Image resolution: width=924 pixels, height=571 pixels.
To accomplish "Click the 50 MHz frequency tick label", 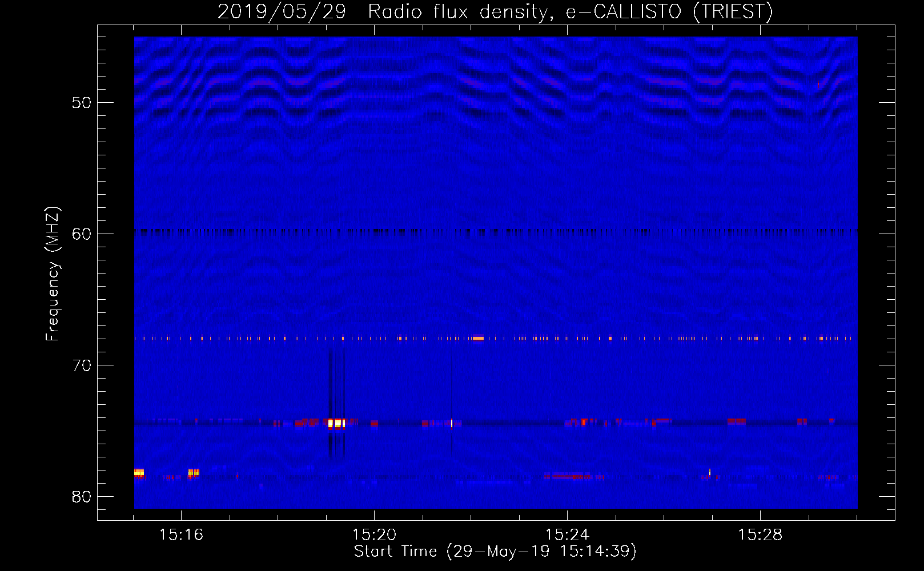I will tap(82, 103).
